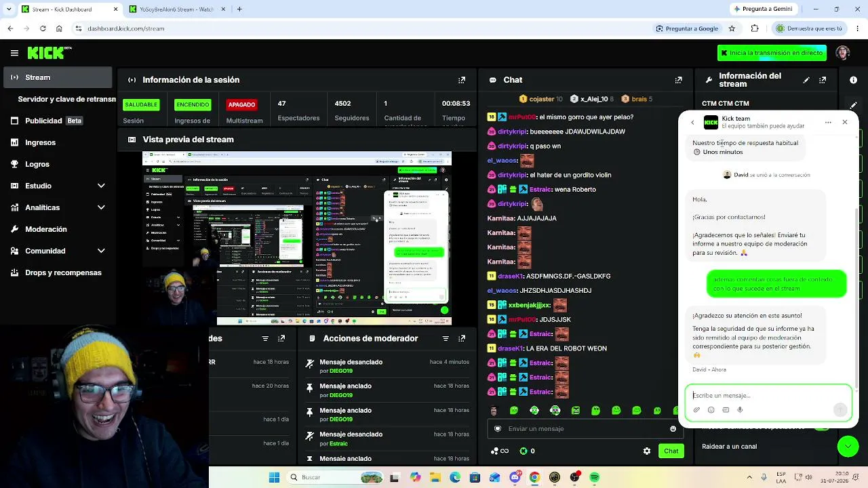Click DIEGO19 on the 4-minute-old Mensaje desanclado
Viewport: 868px width, 488px height.
pos(341,371)
